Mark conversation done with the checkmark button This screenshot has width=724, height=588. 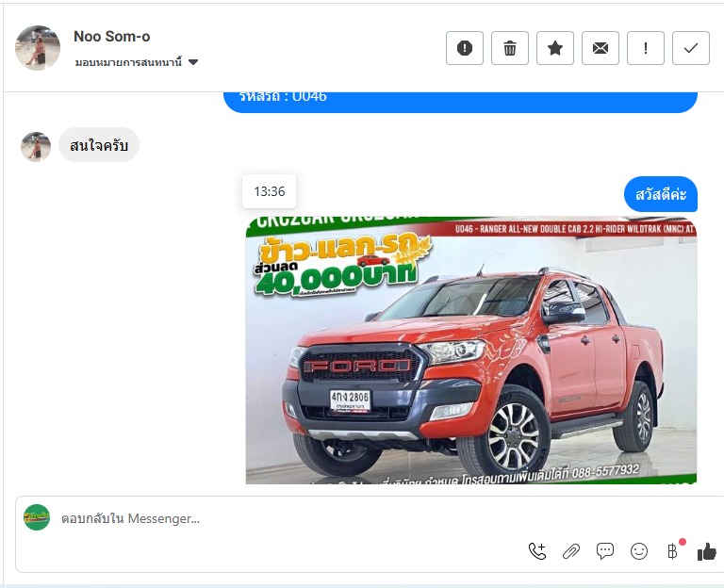point(691,48)
